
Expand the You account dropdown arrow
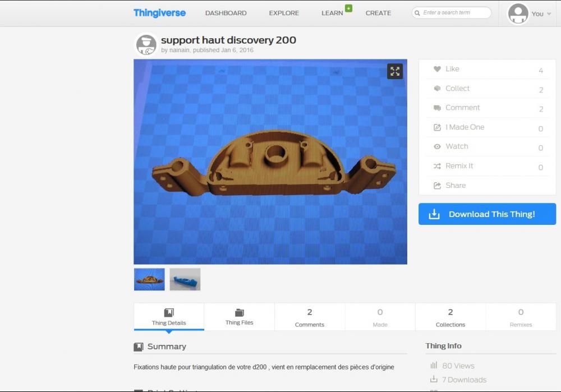click(549, 14)
